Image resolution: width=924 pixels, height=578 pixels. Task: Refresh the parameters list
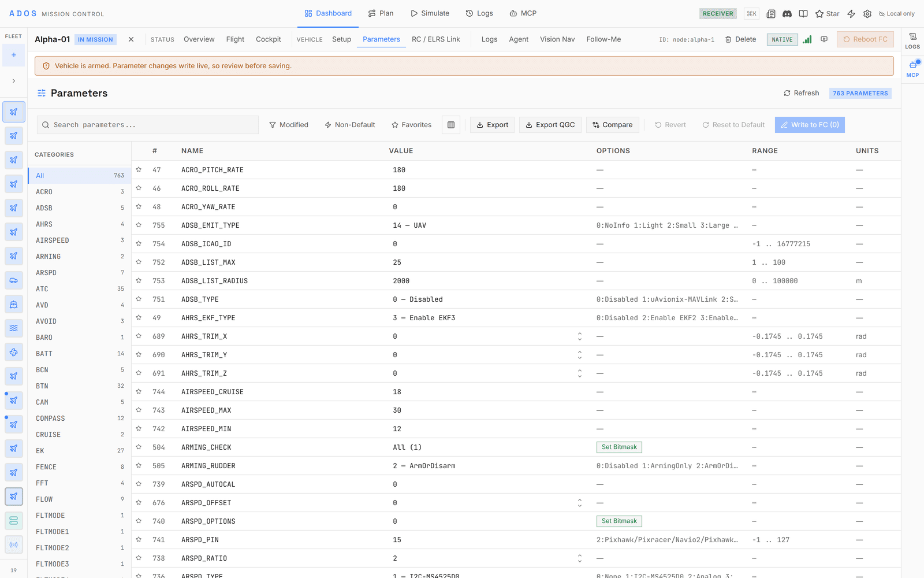[802, 93]
